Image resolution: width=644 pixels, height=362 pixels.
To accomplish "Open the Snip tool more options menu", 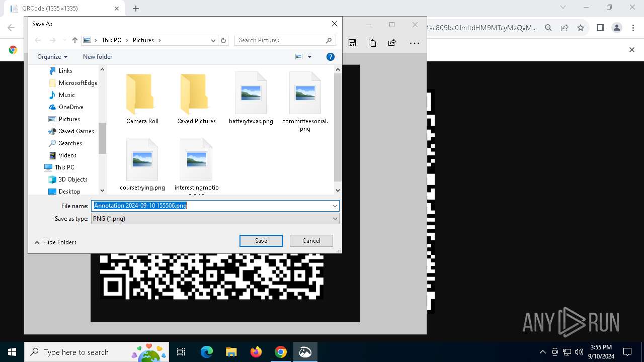I will click(415, 43).
